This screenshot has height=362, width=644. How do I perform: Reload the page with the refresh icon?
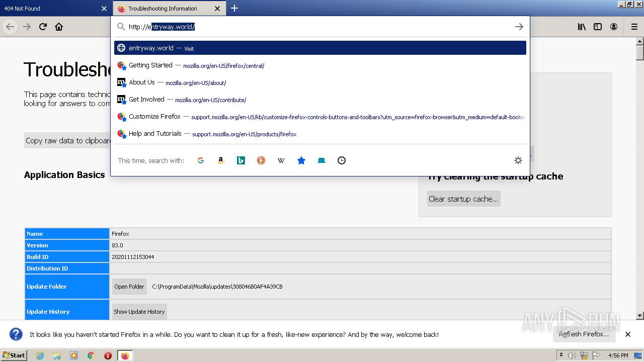point(43,27)
